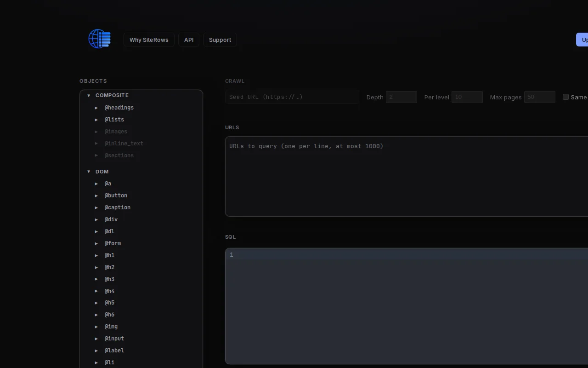
Task: Expand the @img object
Action: (x=96, y=327)
